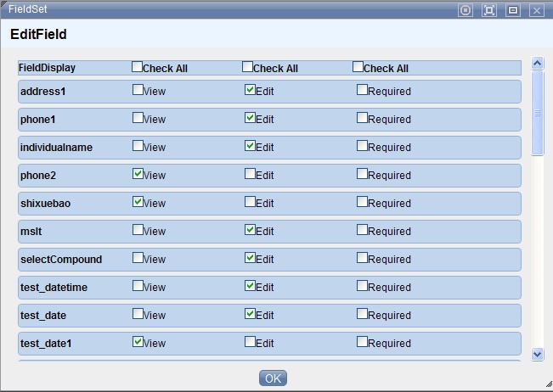Click the scrollbar up arrow

pos(537,63)
